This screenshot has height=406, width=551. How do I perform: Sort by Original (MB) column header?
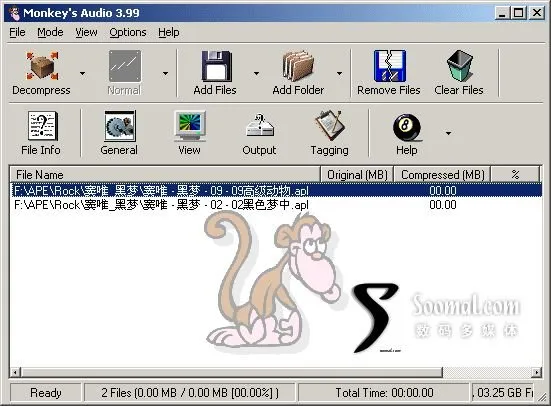(357, 175)
